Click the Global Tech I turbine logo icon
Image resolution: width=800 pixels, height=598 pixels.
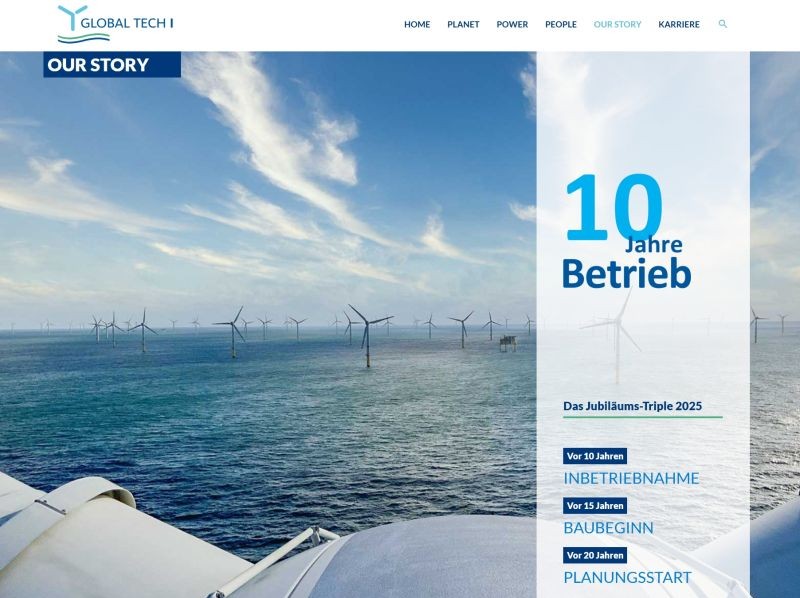[x=70, y=18]
